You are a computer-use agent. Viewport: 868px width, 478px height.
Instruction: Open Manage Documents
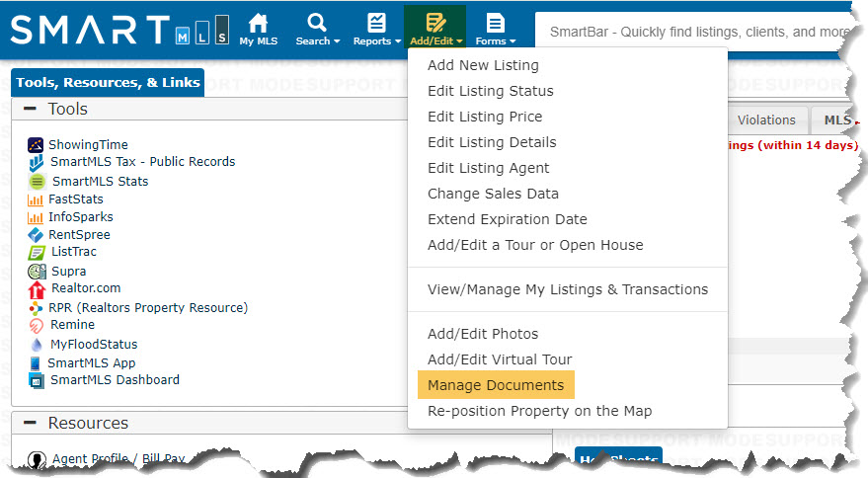click(496, 385)
